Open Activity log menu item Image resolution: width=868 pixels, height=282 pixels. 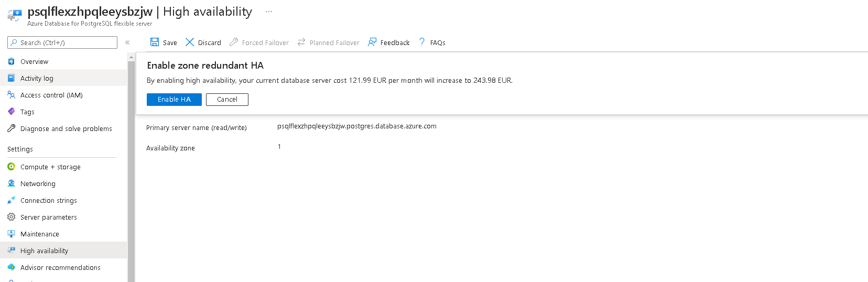coord(63,78)
